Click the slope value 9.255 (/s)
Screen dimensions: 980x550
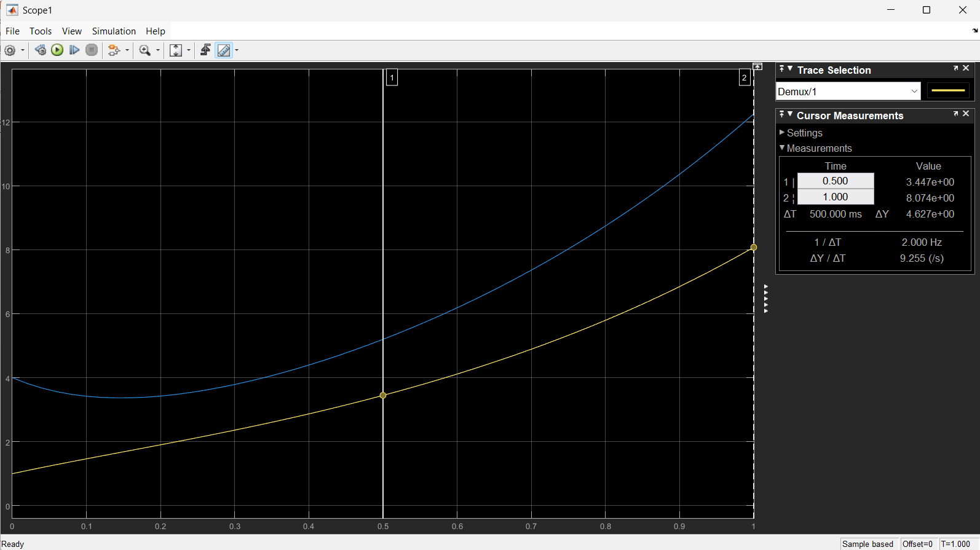[x=922, y=258]
